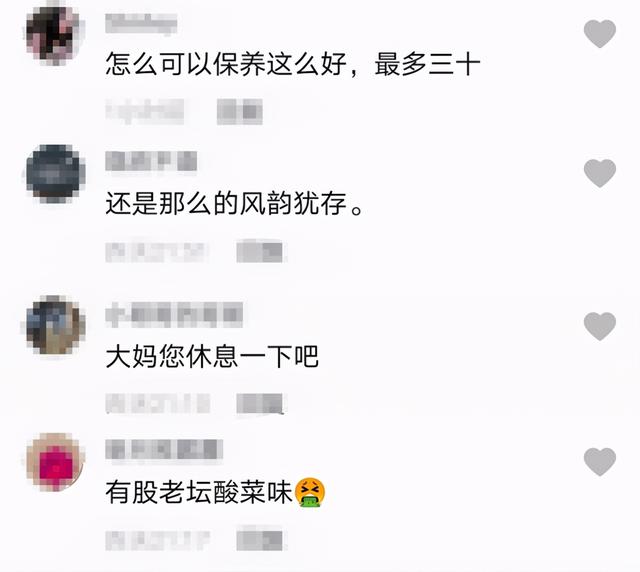Open username above '有股老坛酸菜味'
The width and height of the screenshot is (640, 572).
pos(164,450)
